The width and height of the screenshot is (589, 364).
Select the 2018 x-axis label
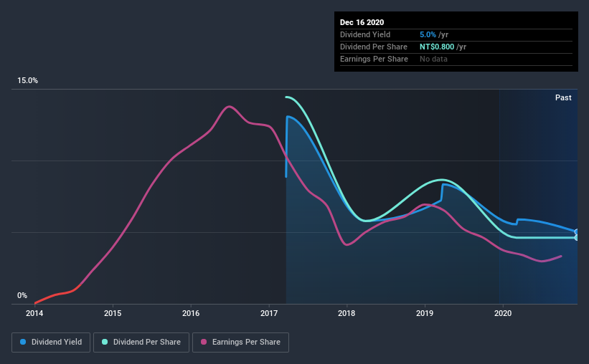pos(347,313)
